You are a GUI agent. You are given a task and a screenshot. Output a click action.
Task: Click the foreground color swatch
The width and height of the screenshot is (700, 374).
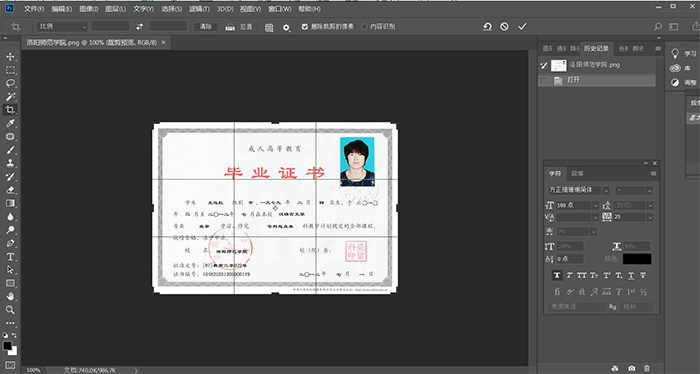[x=8, y=345]
